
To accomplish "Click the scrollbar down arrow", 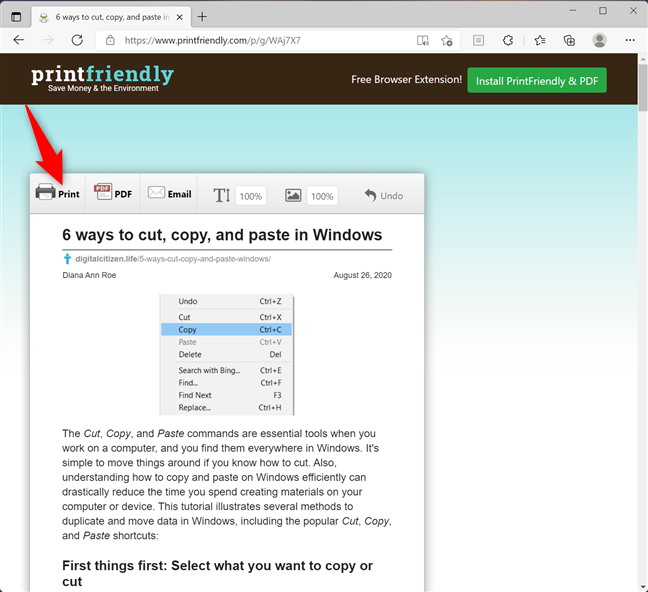I will click(x=643, y=587).
